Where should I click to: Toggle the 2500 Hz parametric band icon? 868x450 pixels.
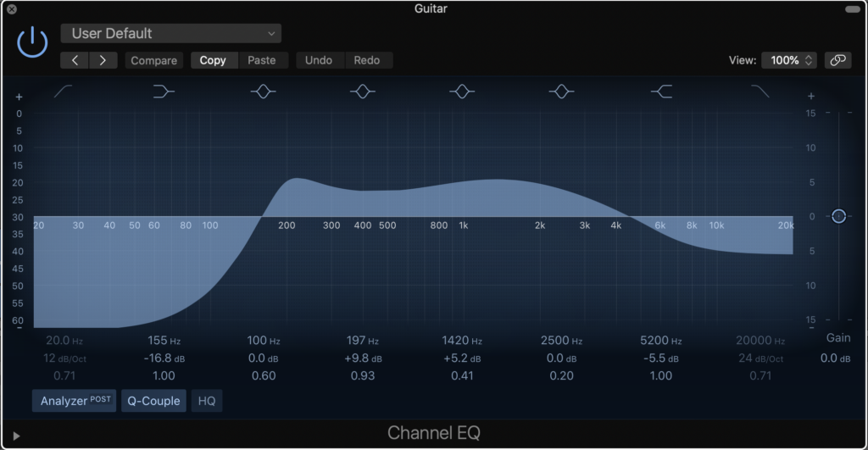561,92
